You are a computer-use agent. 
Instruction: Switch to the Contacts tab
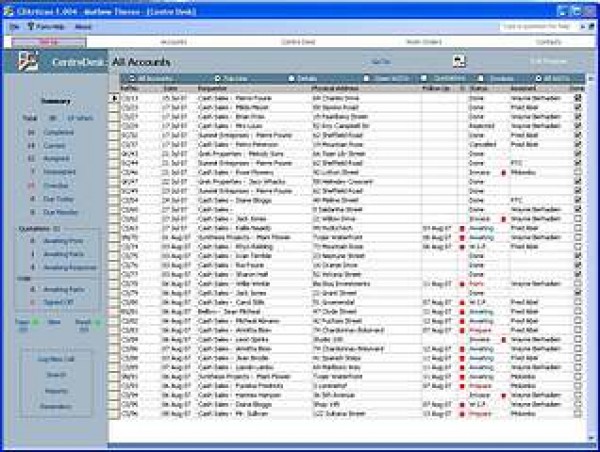(x=548, y=42)
